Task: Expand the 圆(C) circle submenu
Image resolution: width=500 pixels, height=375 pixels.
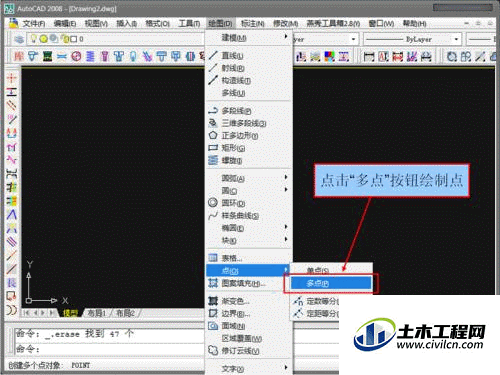Action: click(248, 191)
